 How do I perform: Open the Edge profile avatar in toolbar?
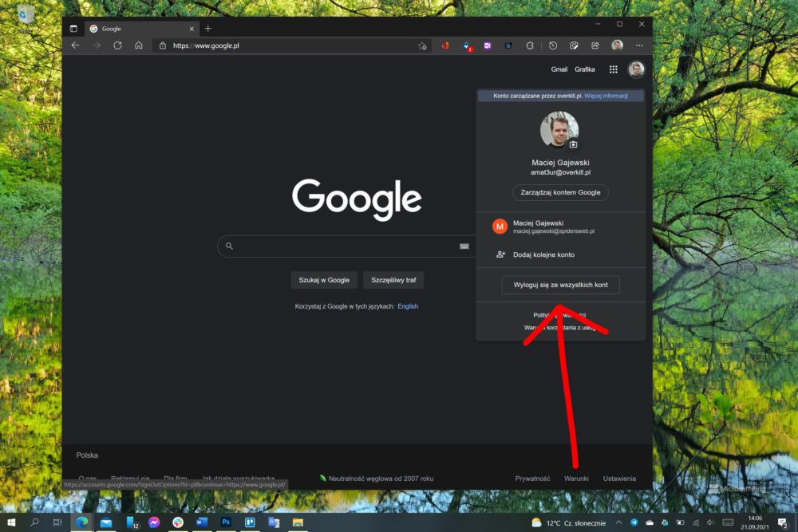click(618, 45)
